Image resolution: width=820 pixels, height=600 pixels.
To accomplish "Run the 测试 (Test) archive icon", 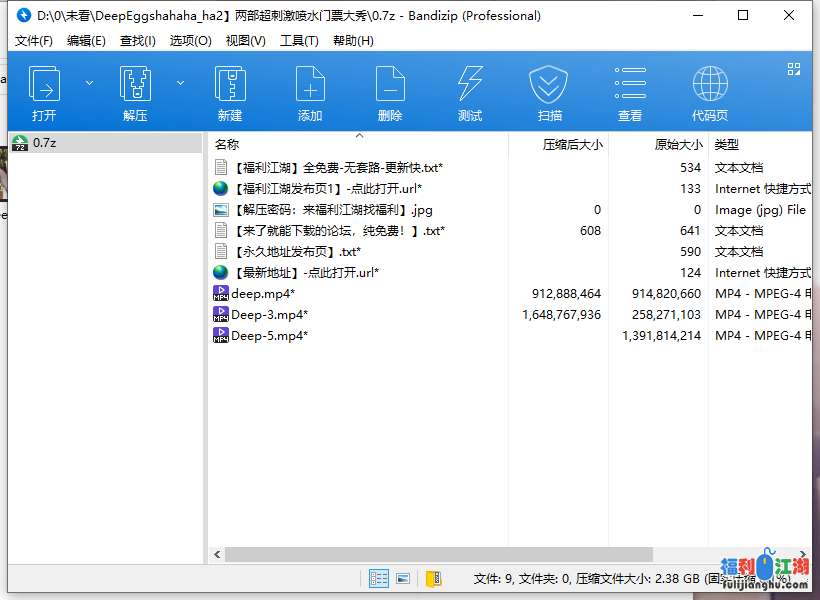I will [470, 86].
